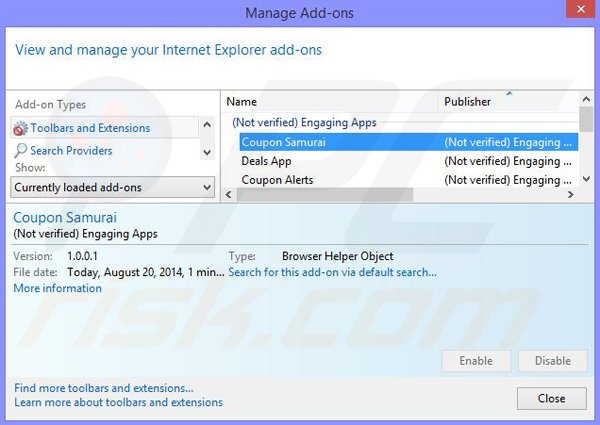Select the Coupon Alerts add-on row

coord(409,180)
